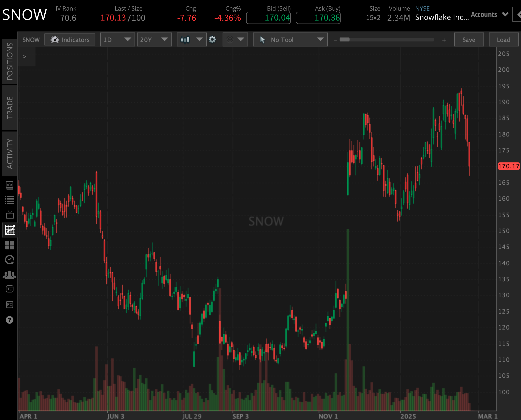Expand the 20Y time range dropdown
The width and height of the screenshot is (521, 420).
click(x=154, y=40)
